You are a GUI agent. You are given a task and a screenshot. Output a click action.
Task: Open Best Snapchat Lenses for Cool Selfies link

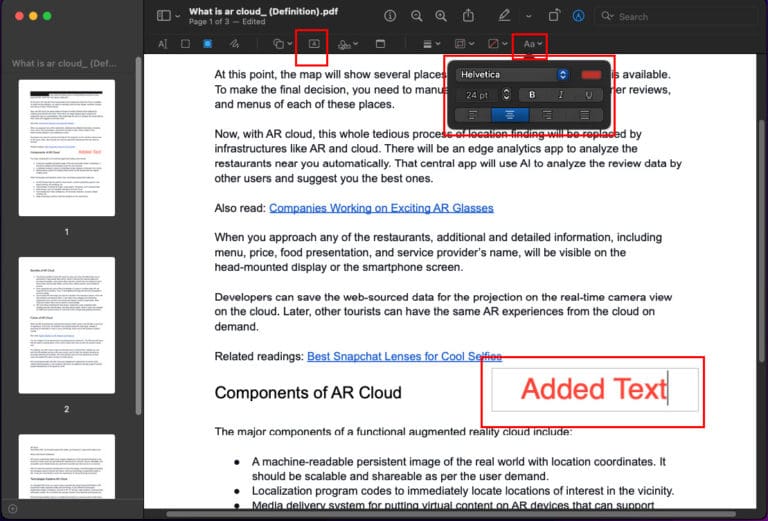pos(404,356)
